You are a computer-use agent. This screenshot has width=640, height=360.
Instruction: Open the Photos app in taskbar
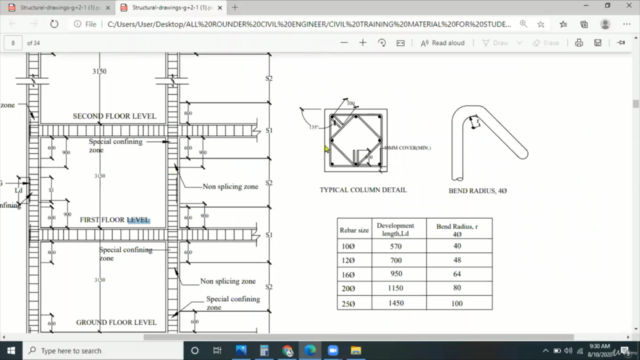pyautogui.click(x=241, y=351)
